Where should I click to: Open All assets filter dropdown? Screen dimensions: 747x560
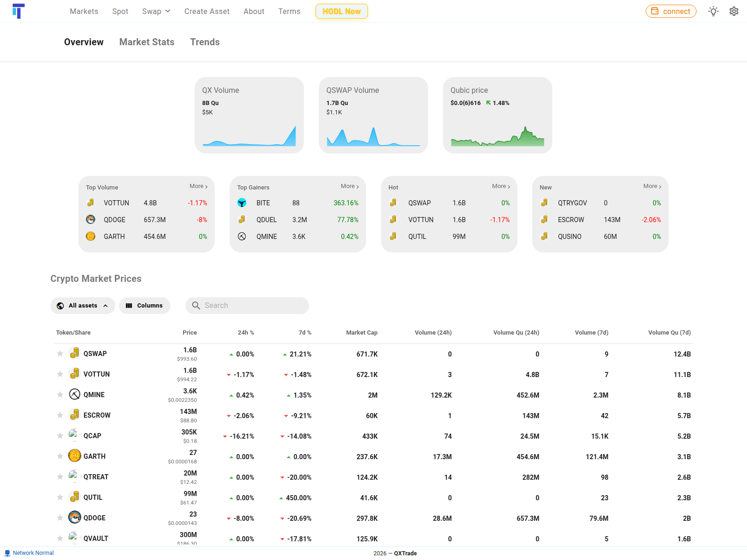(x=83, y=306)
